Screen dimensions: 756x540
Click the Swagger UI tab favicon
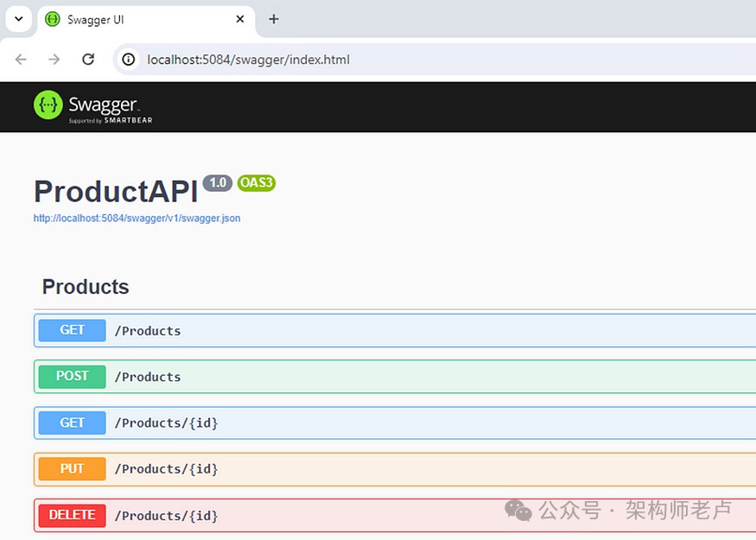[52, 19]
